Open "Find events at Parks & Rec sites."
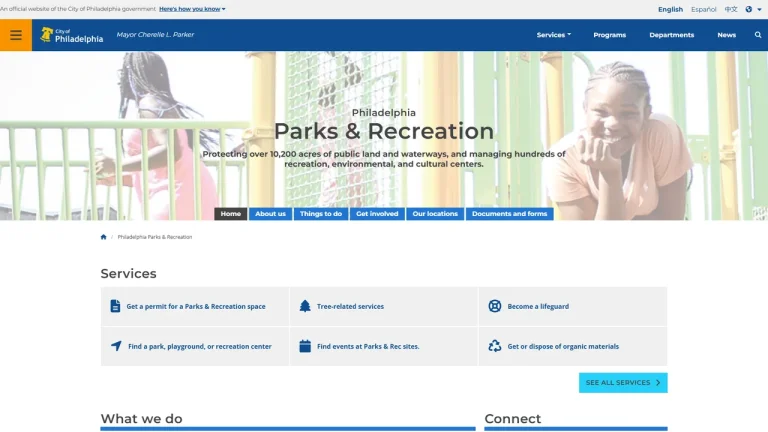This screenshot has width=768, height=432. (x=368, y=346)
